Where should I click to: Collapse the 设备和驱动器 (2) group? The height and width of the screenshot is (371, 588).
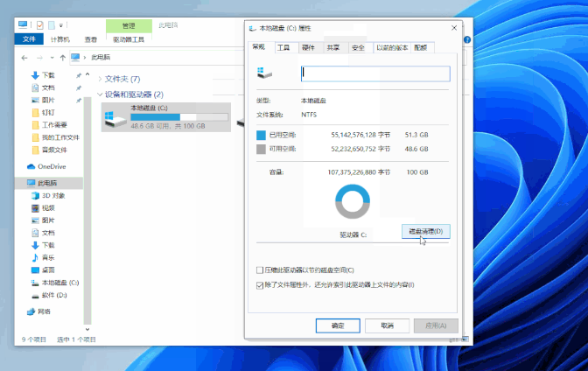click(x=100, y=94)
